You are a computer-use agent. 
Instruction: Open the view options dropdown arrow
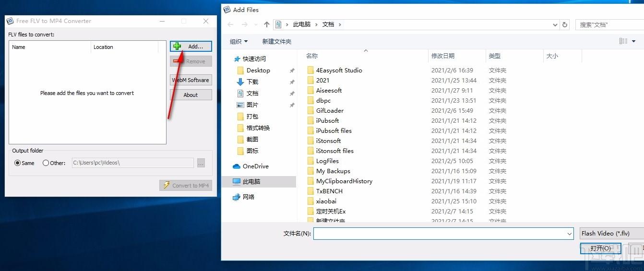coord(634,41)
